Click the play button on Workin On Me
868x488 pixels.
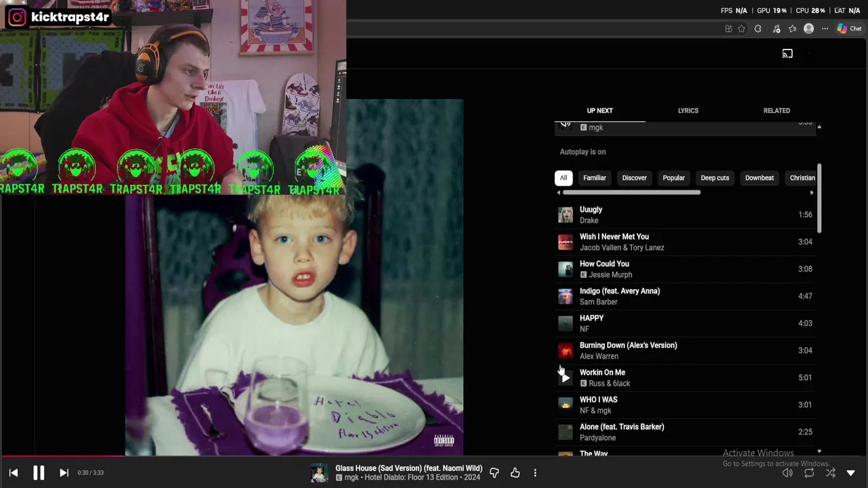click(566, 378)
